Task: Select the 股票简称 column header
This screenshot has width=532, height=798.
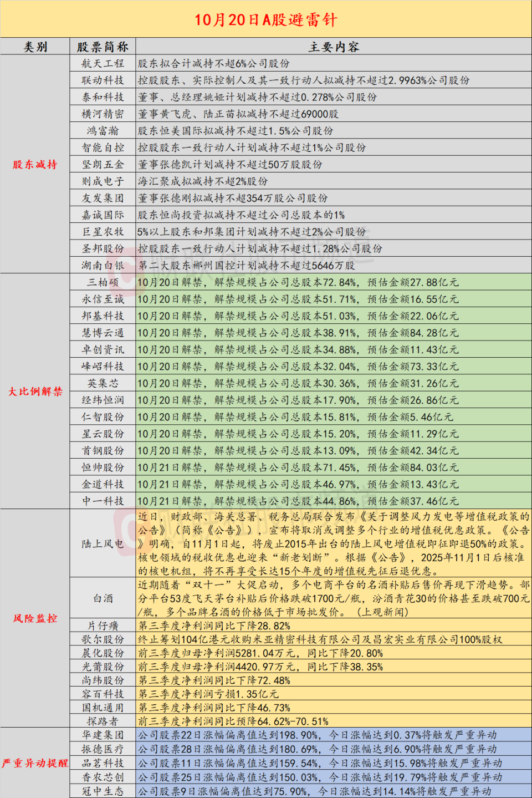Action: (103, 46)
